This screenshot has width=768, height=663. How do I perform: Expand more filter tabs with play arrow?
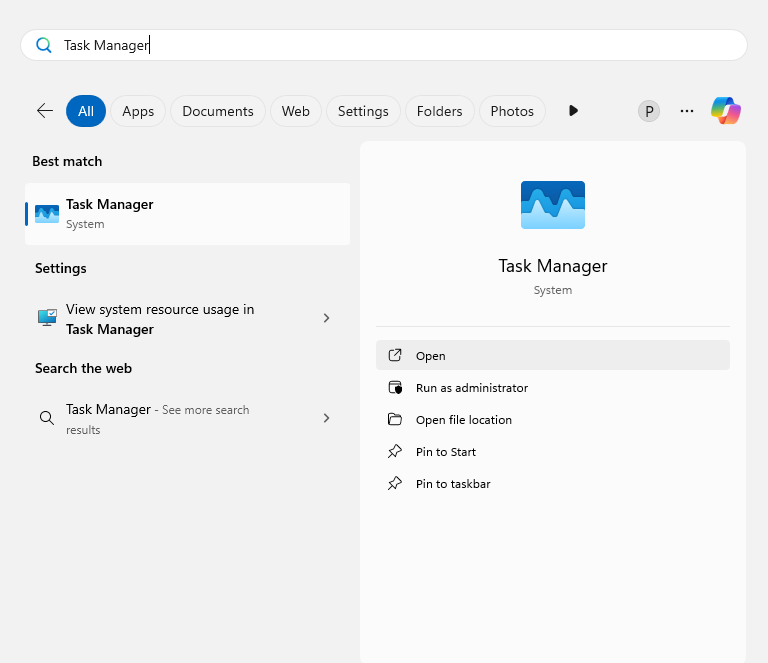coord(573,111)
